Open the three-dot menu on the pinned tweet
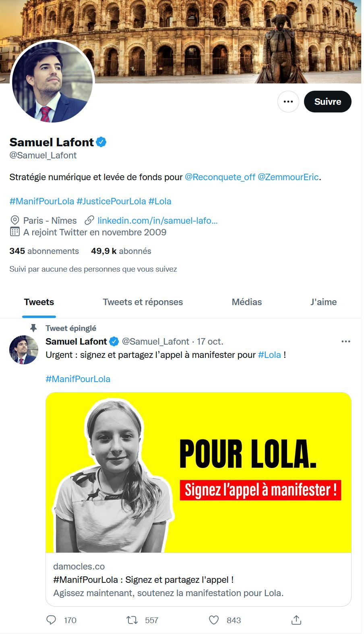This screenshot has width=364, height=634. 346,341
